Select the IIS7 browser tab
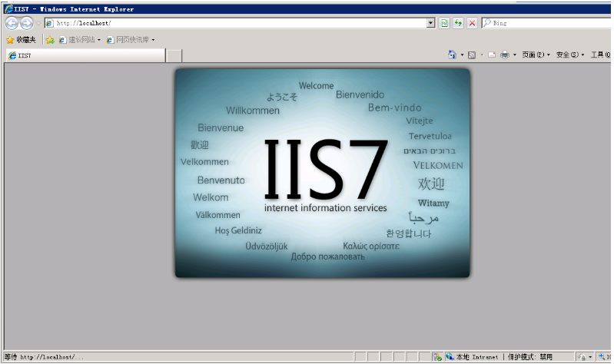This screenshot has height=364, width=614. coord(85,55)
